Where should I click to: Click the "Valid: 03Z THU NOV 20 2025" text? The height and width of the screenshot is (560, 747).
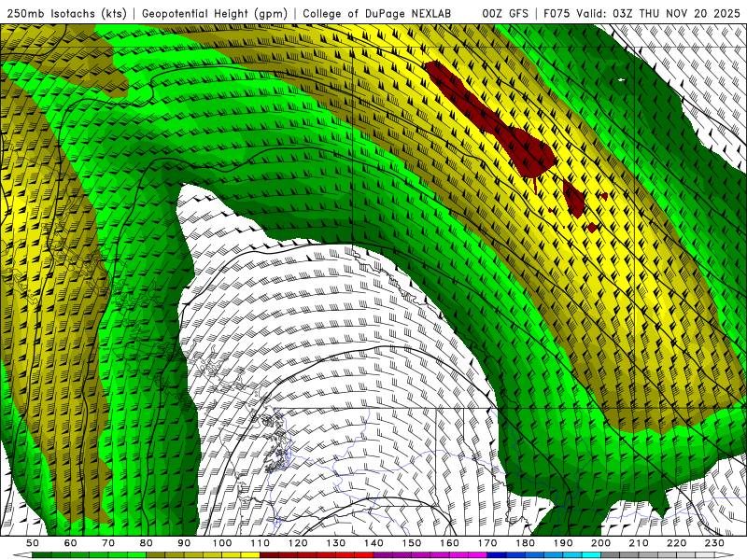click(x=659, y=13)
